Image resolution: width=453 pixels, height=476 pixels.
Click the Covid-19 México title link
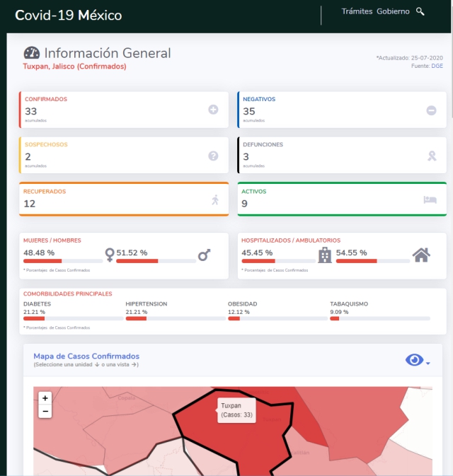[x=69, y=16]
